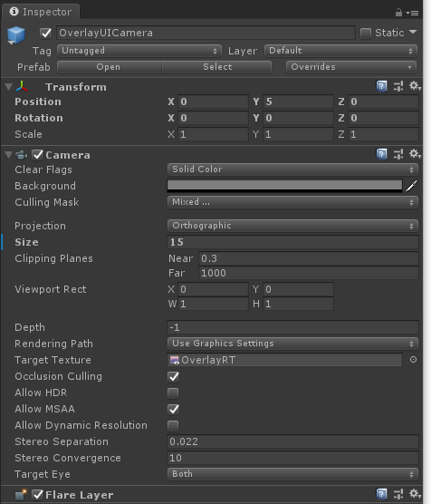Screen dimensions: 431x504
Task: Open Flare Layer gear settings menu
Action: click(x=415, y=494)
